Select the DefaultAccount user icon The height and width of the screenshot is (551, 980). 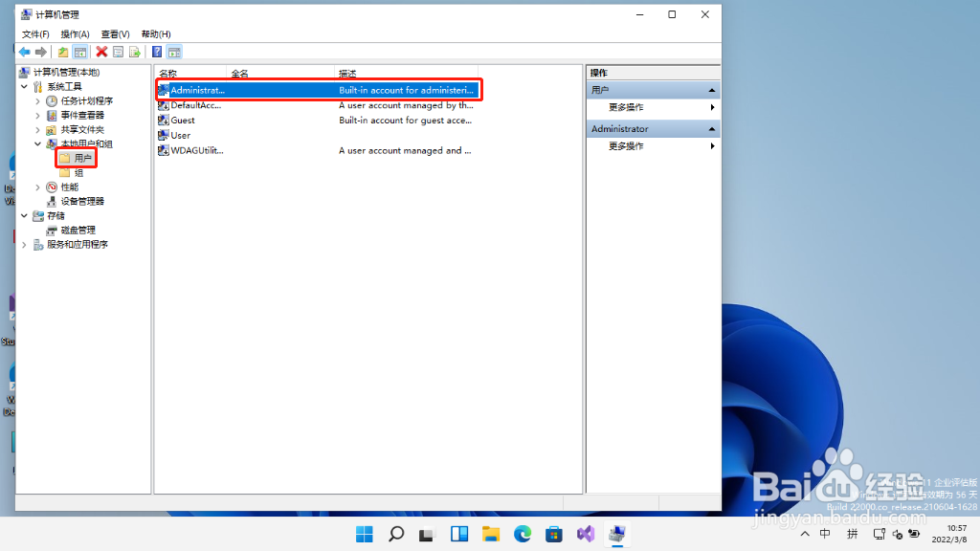point(164,105)
